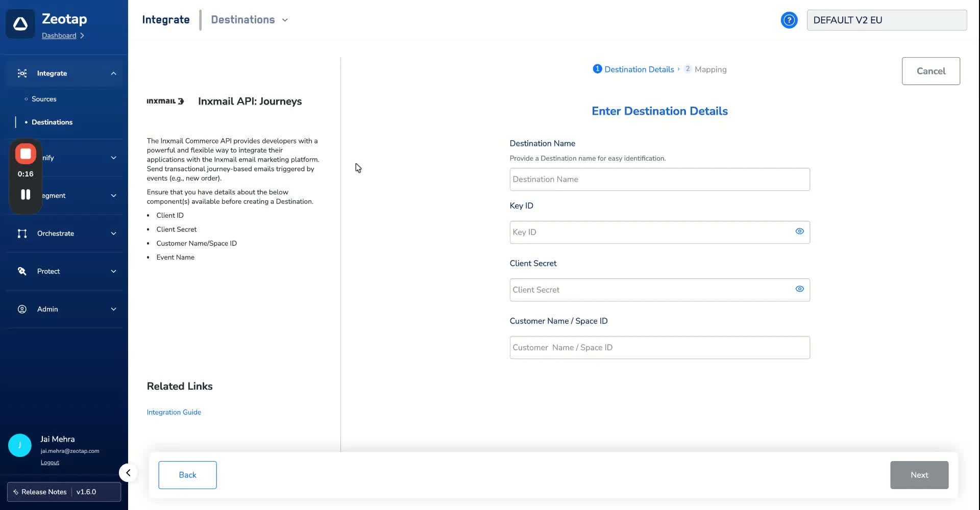Stop the screen recording
The width and height of the screenshot is (980, 510).
point(26,154)
